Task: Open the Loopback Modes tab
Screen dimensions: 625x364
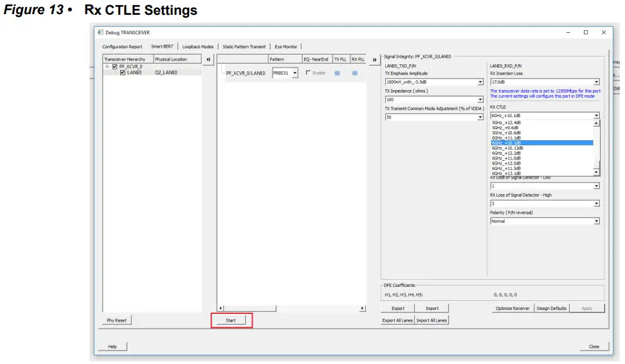Action: click(x=197, y=47)
